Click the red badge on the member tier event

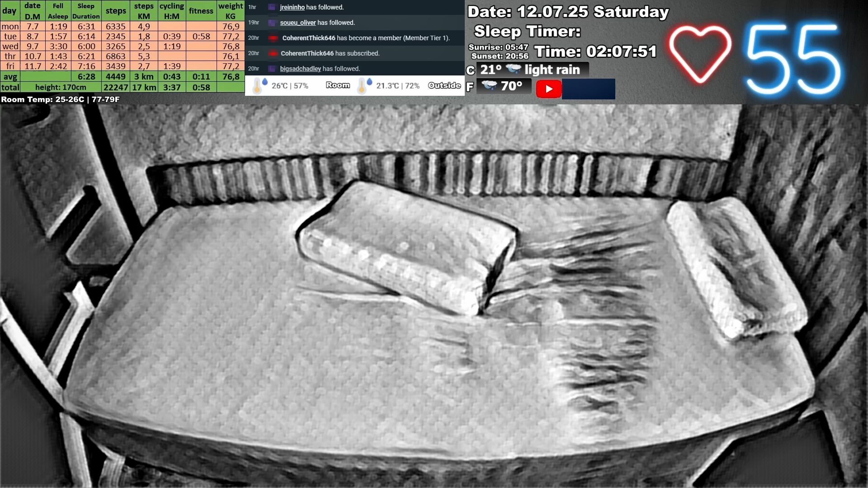pyautogui.click(x=273, y=38)
